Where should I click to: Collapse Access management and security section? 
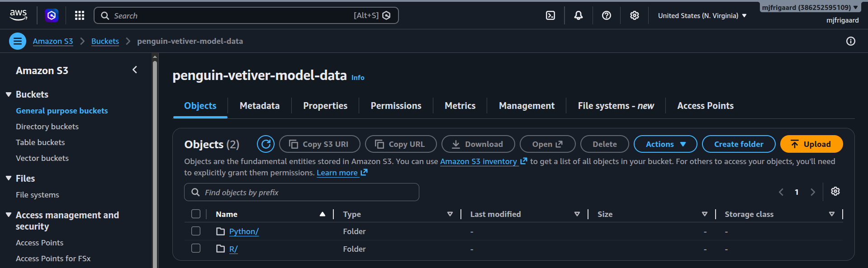pyautogui.click(x=9, y=215)
